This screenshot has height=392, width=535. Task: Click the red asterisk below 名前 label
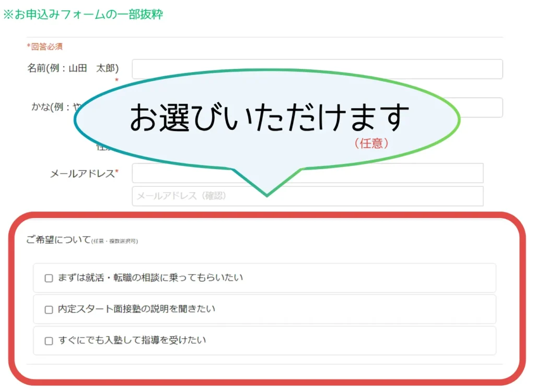coord(117,80)
